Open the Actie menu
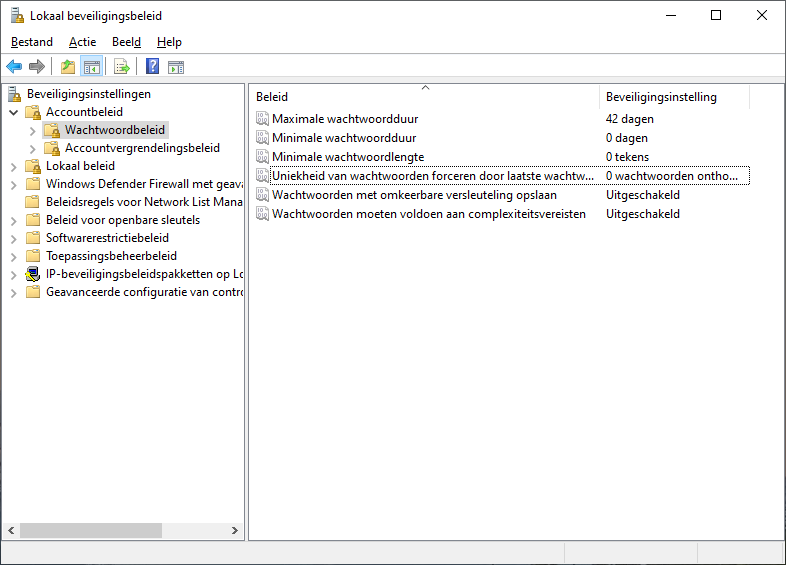Viewport: 786px width, 565px height. [x=82, y=42]
